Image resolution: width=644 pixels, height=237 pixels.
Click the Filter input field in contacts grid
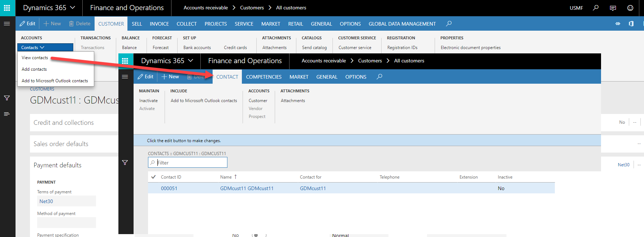pos(188,162)
